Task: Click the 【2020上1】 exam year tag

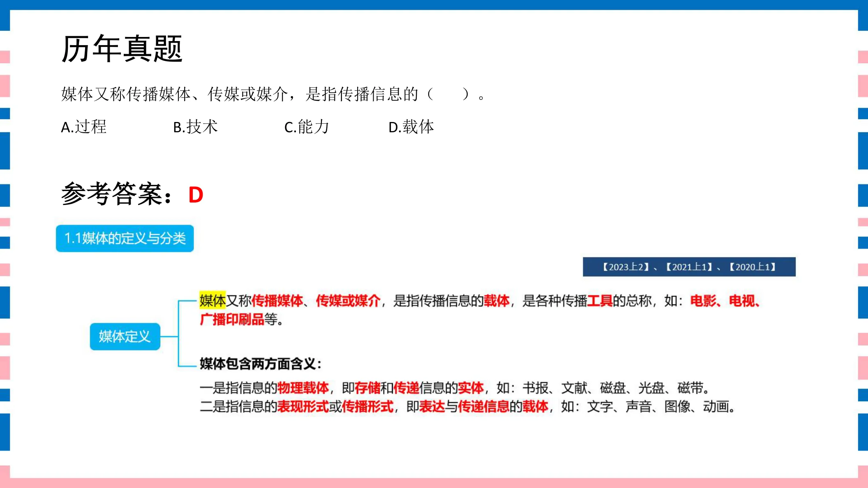Action: click(x=753, y=267)
